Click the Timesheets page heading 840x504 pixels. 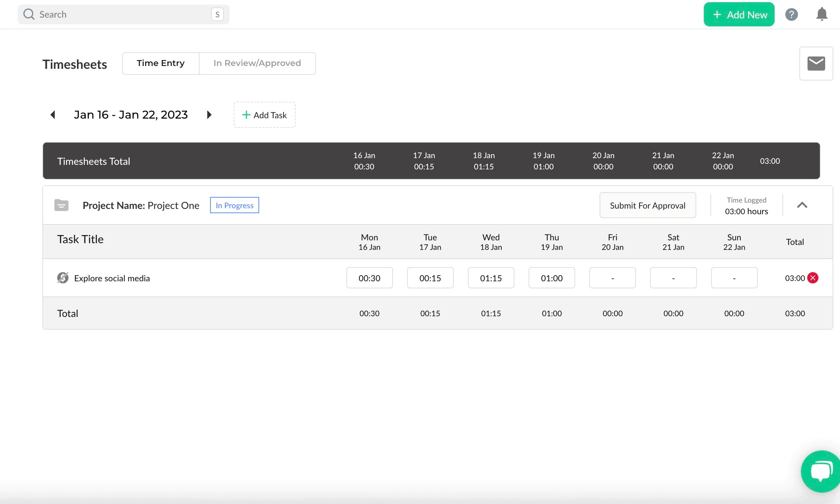[75, 64]
